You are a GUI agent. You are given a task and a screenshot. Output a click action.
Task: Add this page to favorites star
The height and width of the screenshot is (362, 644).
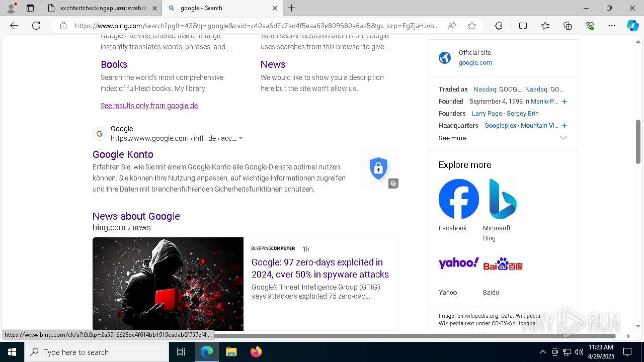tap(472, 26)
